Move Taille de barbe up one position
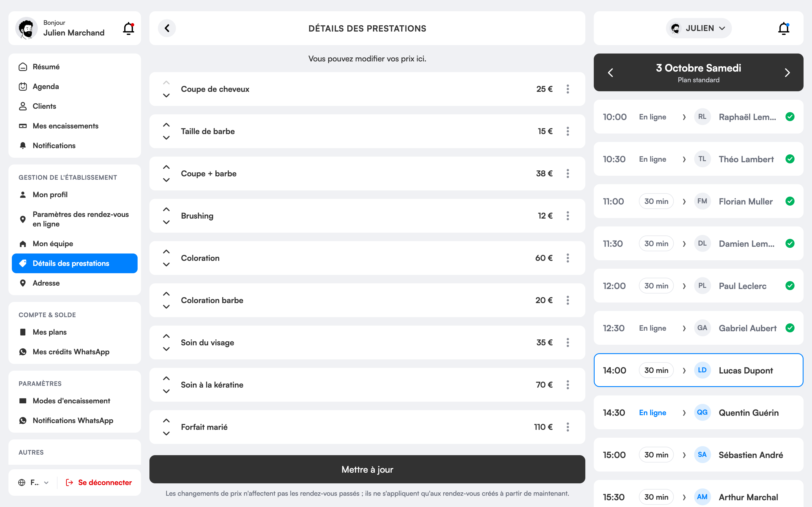 point(166,125)
